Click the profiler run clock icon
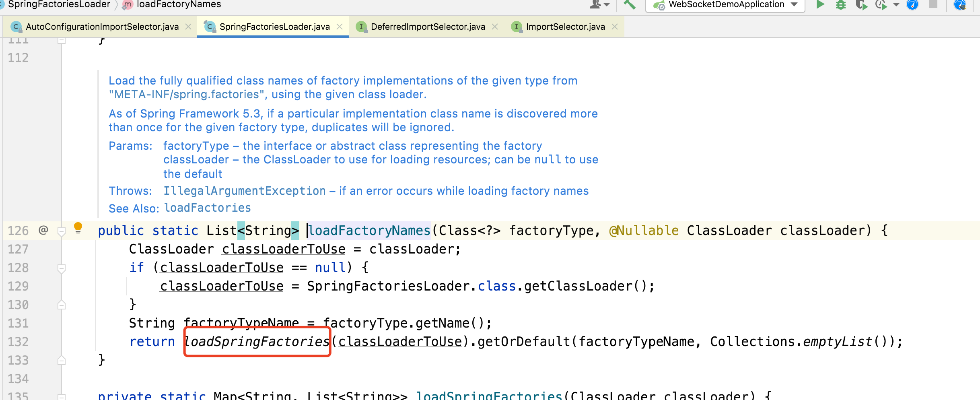This screenshot has width=980, height=400. [881, 4]
